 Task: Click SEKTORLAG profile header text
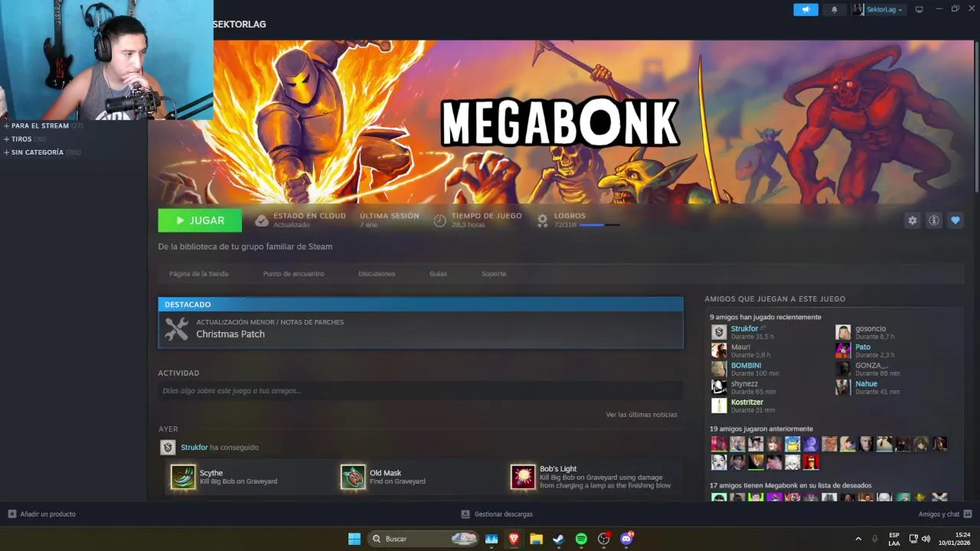tap(240, 24)
